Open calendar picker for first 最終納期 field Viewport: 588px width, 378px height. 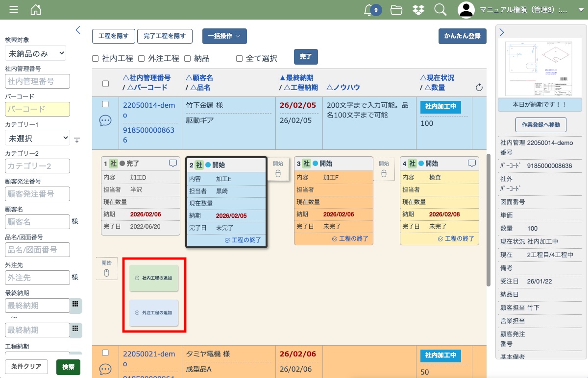[x=75, y=304]
